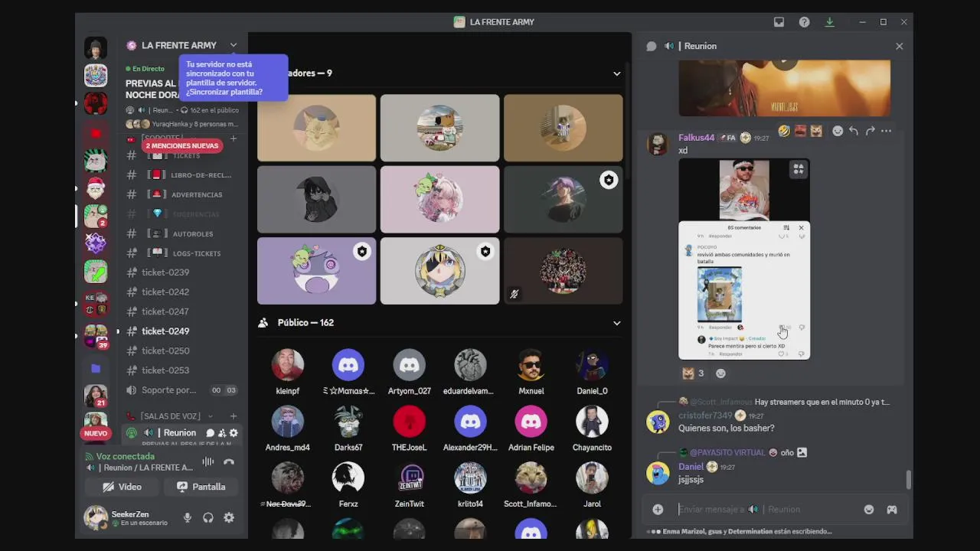Jump to 2 MENCIONES NUEVAS banner

click(x=183, y=145)
